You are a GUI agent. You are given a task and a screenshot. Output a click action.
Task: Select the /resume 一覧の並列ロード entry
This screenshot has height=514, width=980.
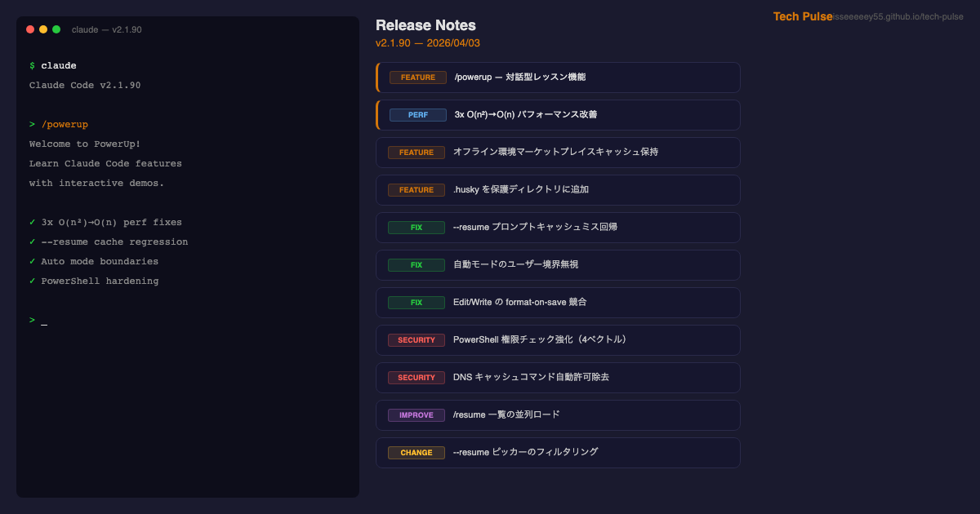tap(506, 415)
